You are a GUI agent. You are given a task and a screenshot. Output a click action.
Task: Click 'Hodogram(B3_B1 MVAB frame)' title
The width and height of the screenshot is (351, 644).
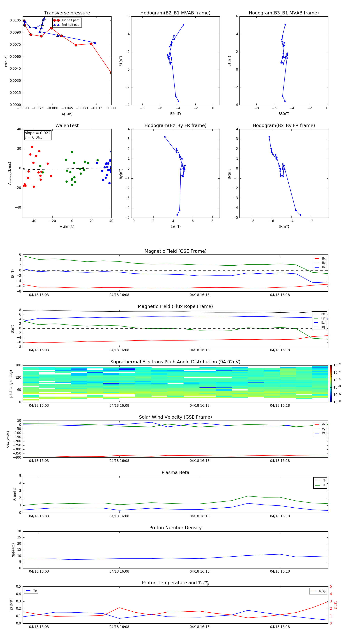[x=284, y=13]
